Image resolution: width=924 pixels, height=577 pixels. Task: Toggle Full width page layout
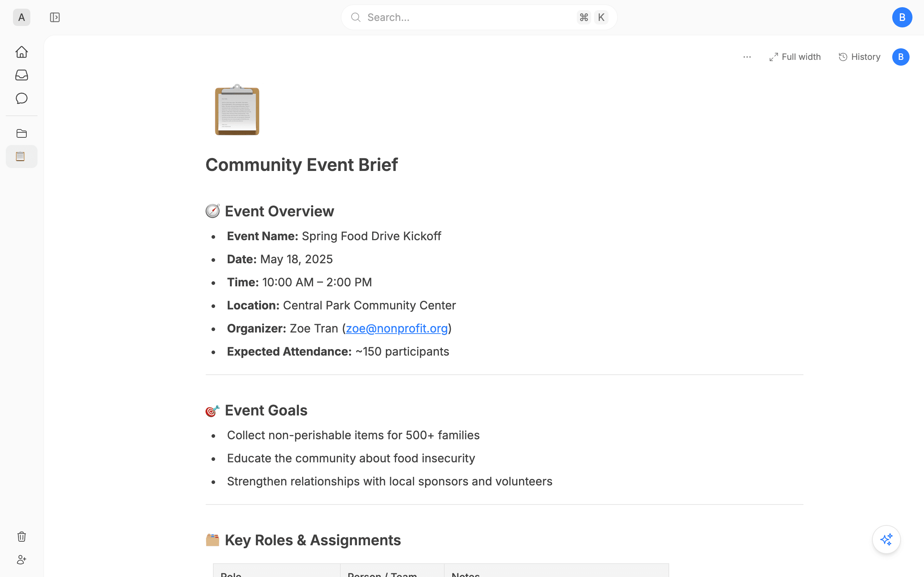[x=795, y=57]
